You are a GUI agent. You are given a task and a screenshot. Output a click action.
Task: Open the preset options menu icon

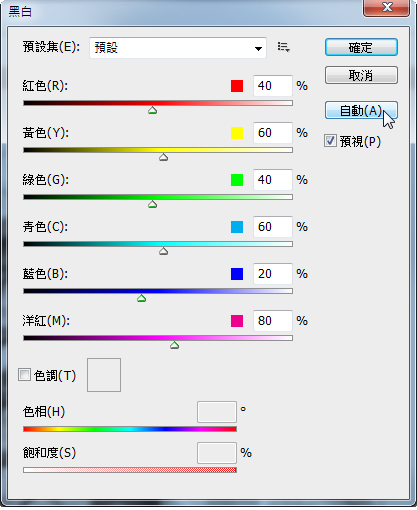(283, 47)
